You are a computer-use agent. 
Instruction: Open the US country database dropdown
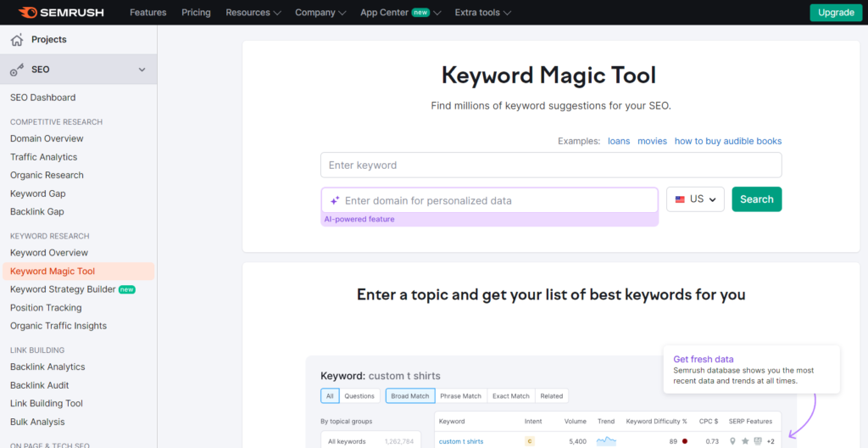coord(695,199)
